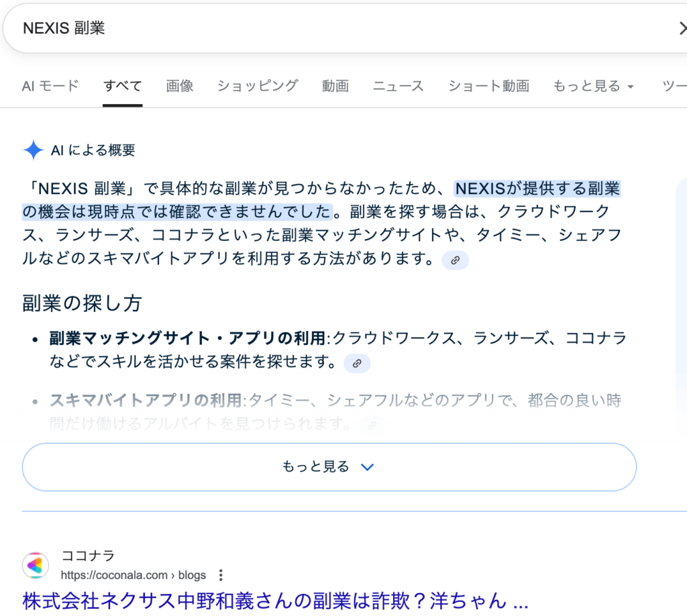The width and height of the screenshot is (687, 616).
Task: Click the AI overview sparkle icon
Action: tap(33, 150)
